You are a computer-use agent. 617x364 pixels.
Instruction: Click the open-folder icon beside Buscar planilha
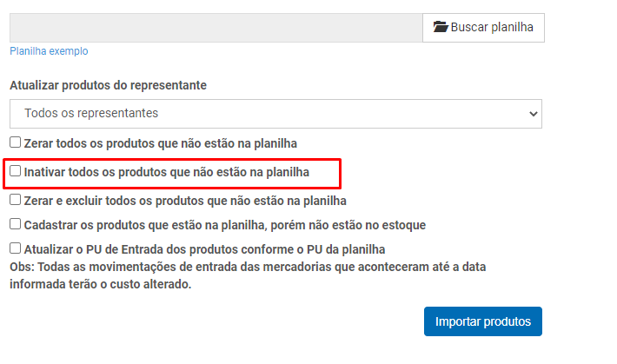[x=441, y=27]
